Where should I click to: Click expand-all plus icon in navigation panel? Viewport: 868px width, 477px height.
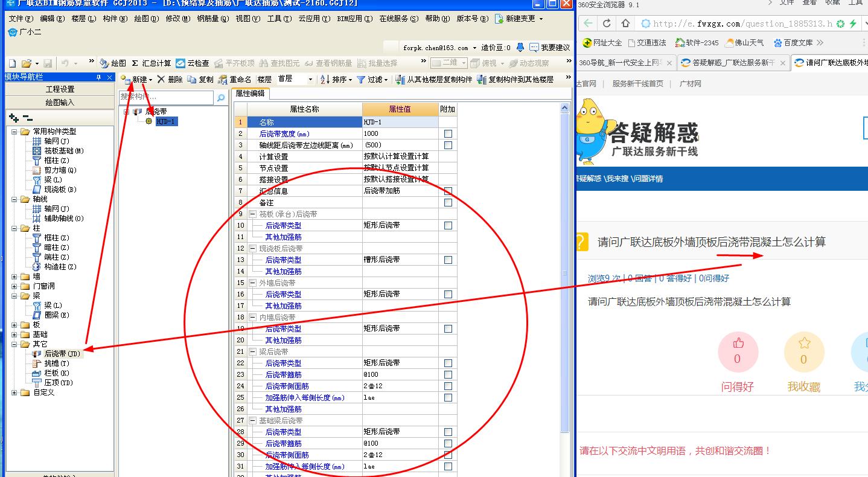tap(14, 118)
